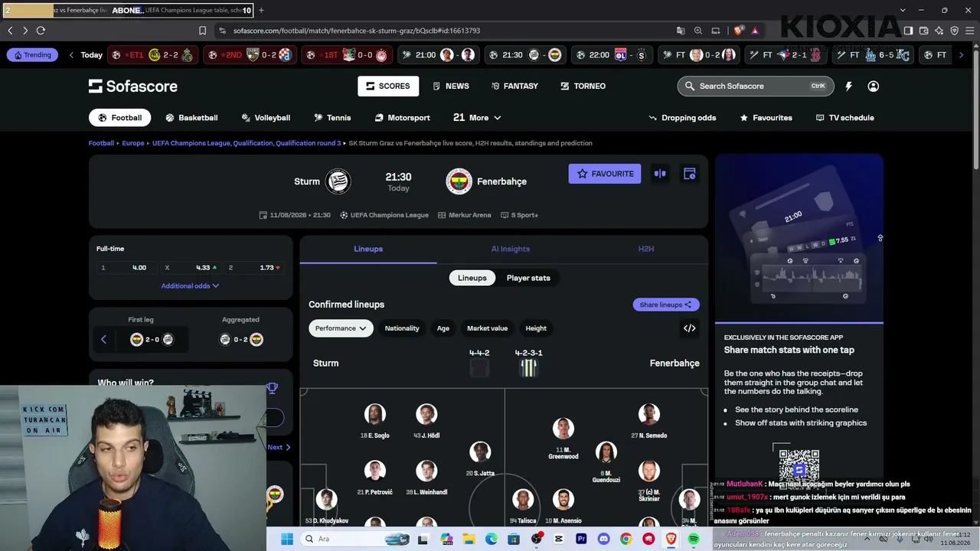Open the 21:00 match in the scores strip

[x=437, y=55]
